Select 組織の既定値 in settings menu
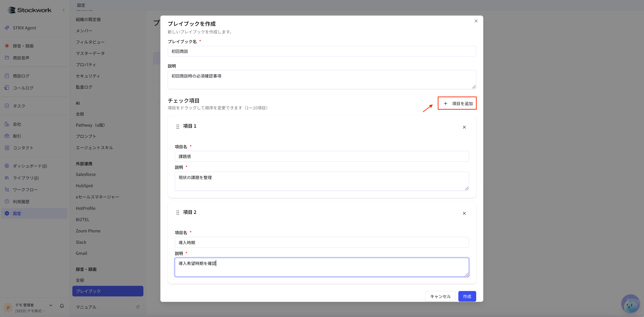This screenshot has height=317, width=644. click(88, 19)
